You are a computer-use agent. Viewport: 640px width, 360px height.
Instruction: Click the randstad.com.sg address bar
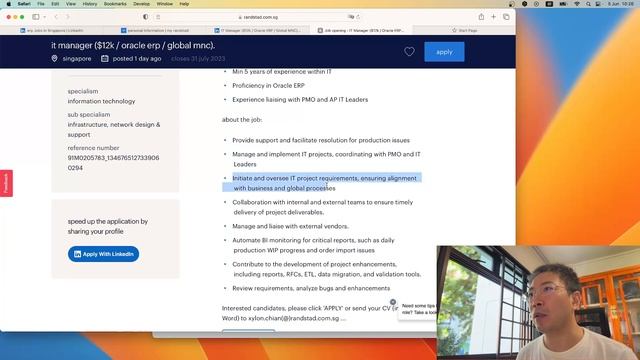(258, 17)
